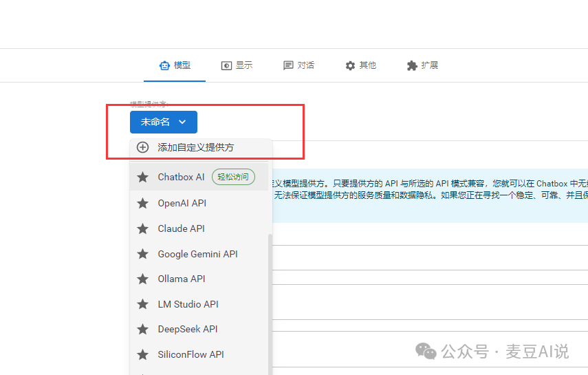Image resolution: width=588 pixels, height=375 pixels.
Task: Click the chevron arrow on 未命名 button
Action: coord(182,122)
